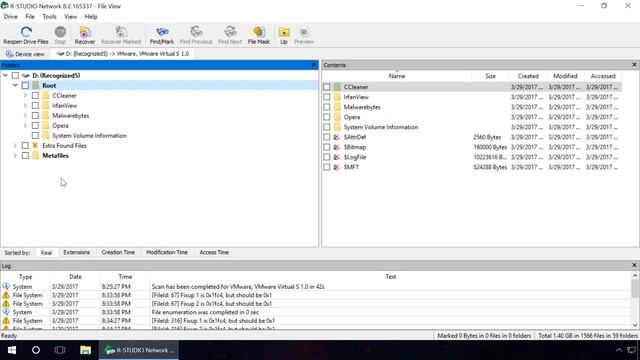Open the Tools menu
Screen dimensions: 640x360
(49, 17)
